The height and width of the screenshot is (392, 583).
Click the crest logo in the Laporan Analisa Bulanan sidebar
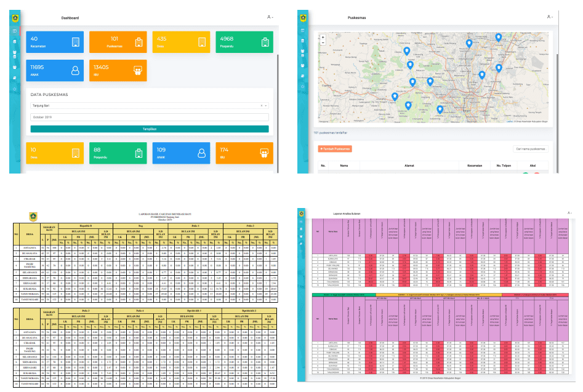pos(302,214)
